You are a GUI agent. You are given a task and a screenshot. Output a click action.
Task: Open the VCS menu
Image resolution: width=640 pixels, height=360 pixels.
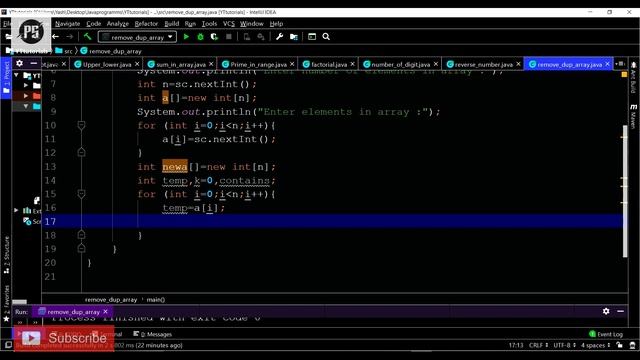tap(229, 24)
